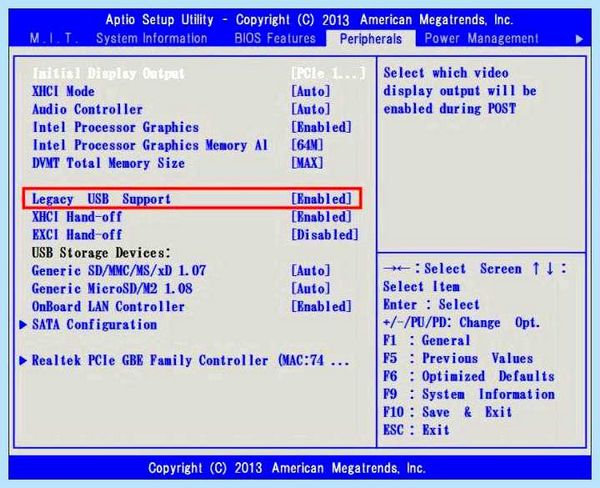Open the BIOS Features tab
Screen dimensions: 600x488
tap(275, 39)
